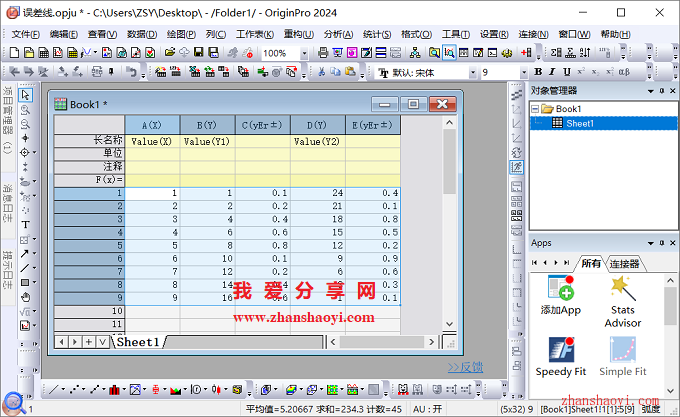The width and height of the screenshot is (680, 417).
Task: Select the Arrow drawing tool
Action: [24, 254]
